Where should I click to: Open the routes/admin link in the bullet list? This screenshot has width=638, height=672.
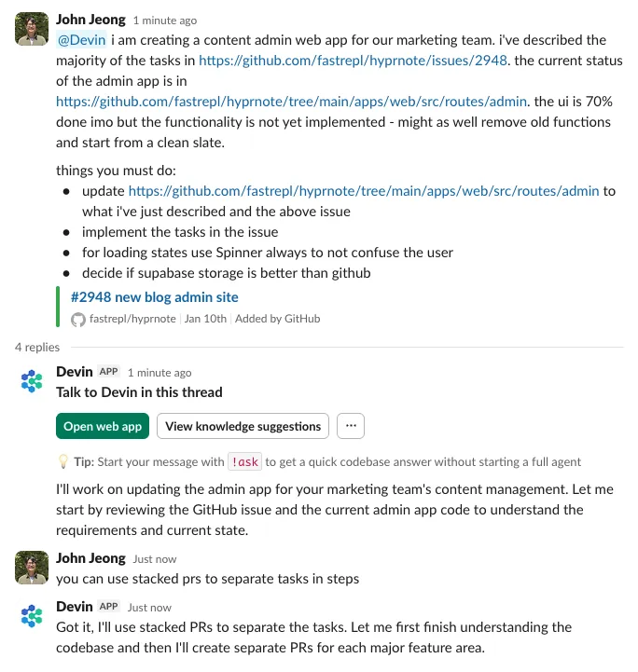pos(368,191)
